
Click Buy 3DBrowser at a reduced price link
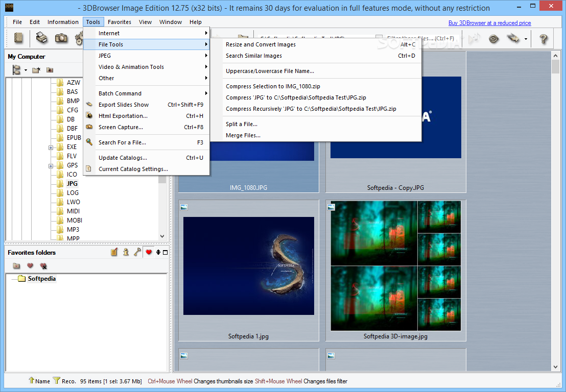pyautogui.click(x=489, y=23)
